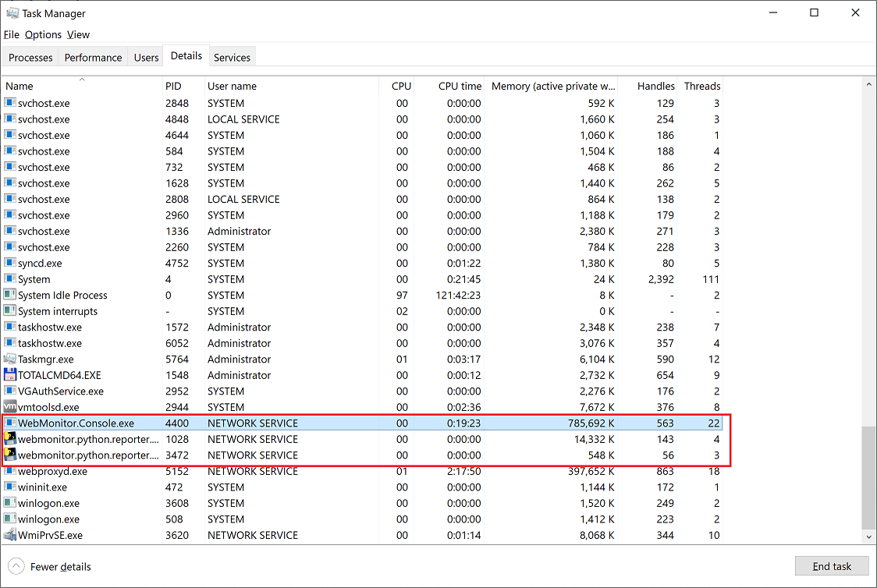The height and width of the screenshot is (588, 877).
Task: Select svchost.exe row with PID 2808
Action: pos(363,199)
